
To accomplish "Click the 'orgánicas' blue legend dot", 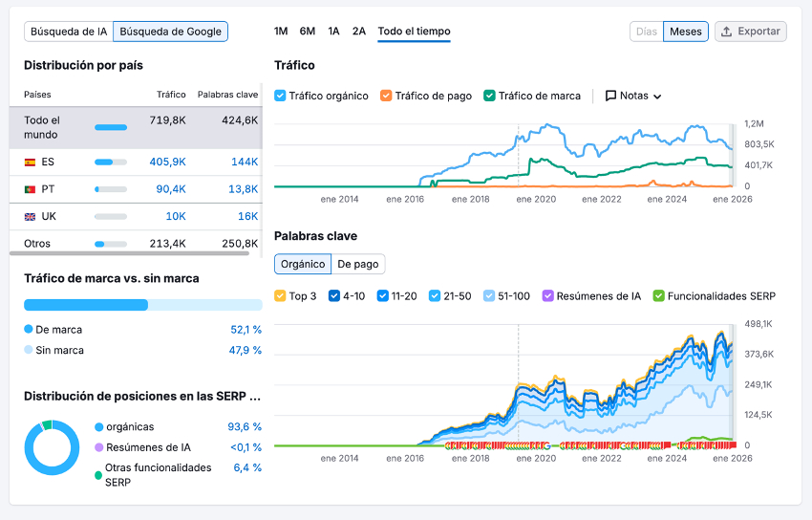I will [99, 427].
